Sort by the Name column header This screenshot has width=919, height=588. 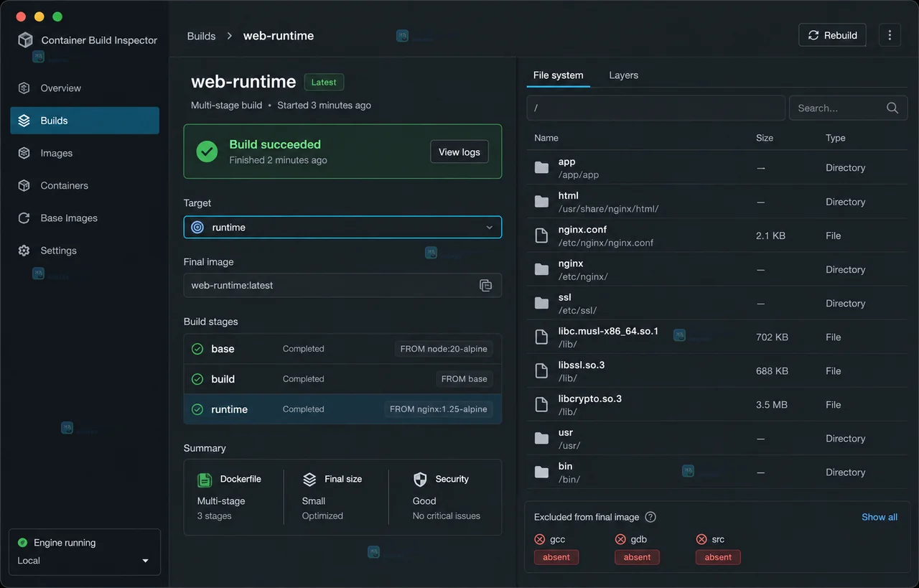point(546,138)
